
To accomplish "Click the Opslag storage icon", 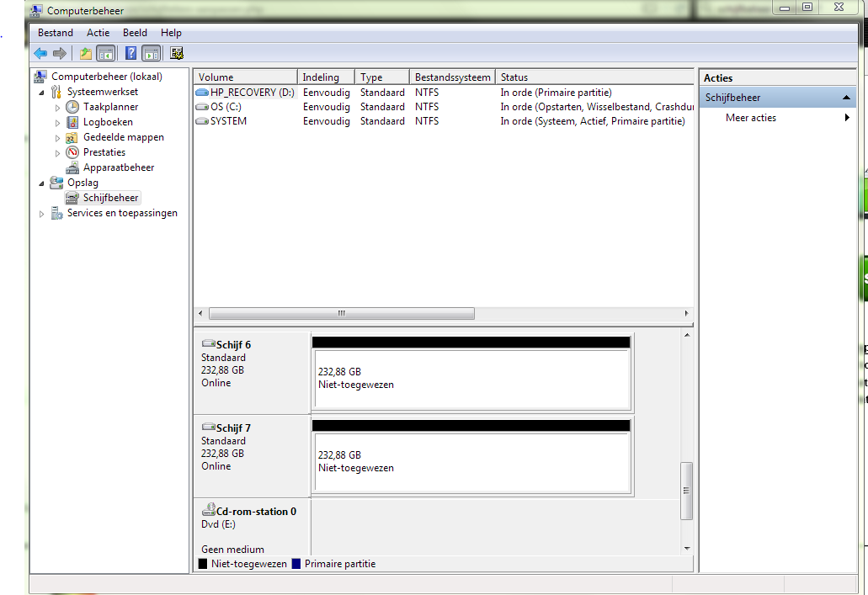I will (56, 183).
